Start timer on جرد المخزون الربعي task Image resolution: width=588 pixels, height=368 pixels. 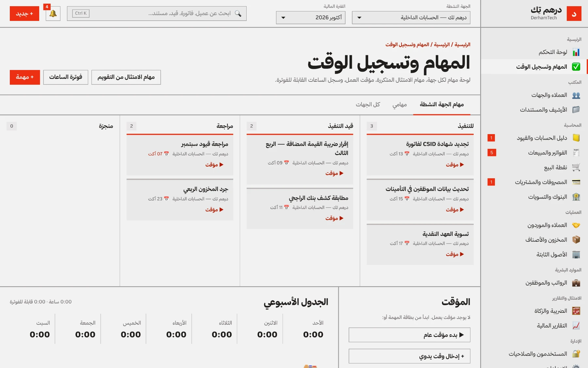point(214,210)
